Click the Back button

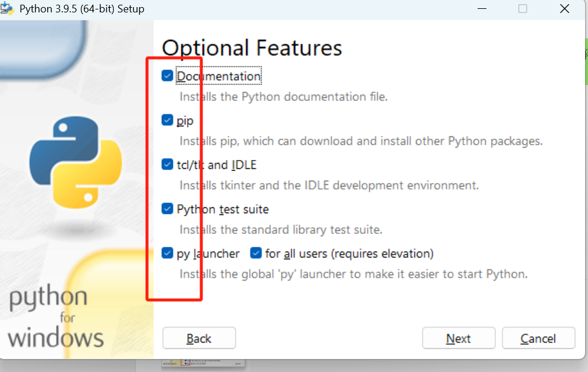[x=199, y=338]
